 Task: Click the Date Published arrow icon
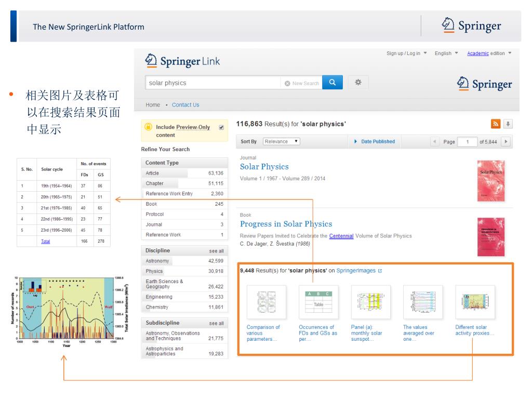[355, 141]
